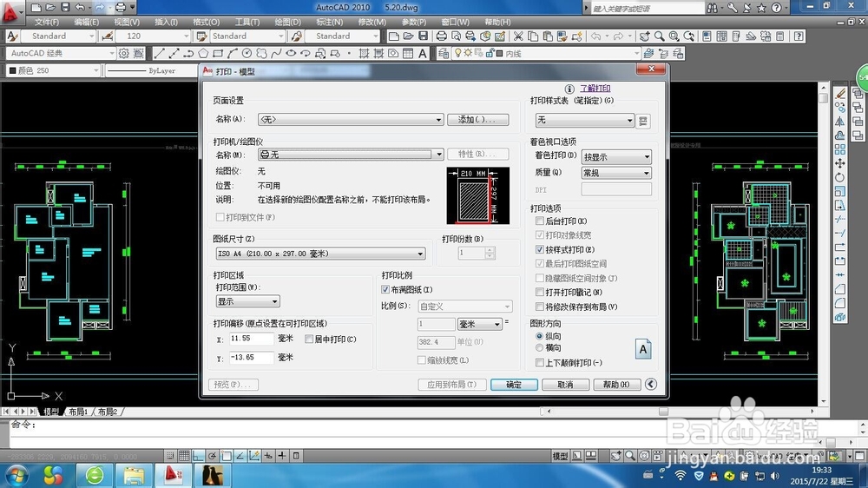Click the 取消 cancel button
This screenshot has height=488, width=868.
tap(565, 385)
